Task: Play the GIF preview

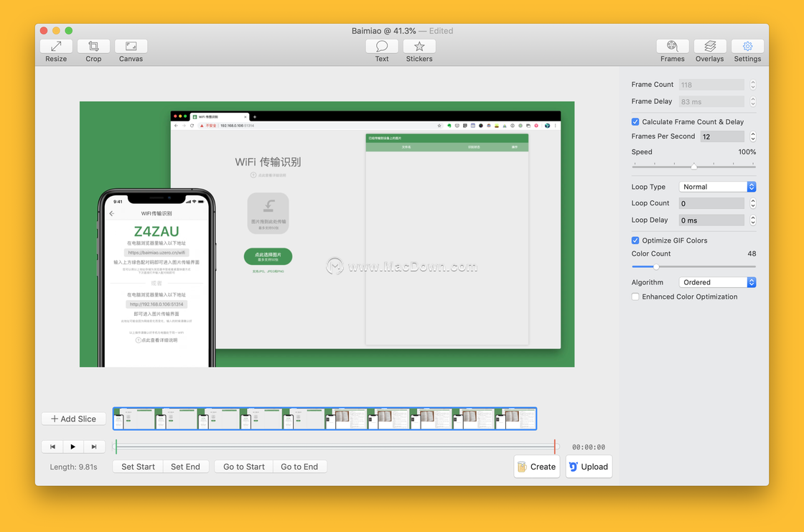Action: (x=73, y=447)
